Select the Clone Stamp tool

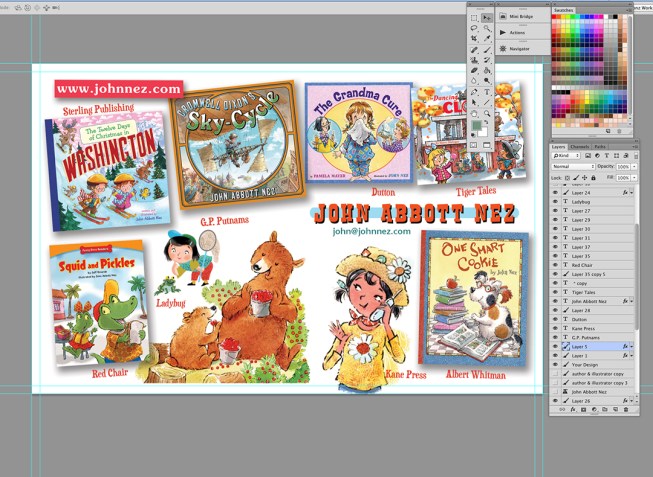474,60
